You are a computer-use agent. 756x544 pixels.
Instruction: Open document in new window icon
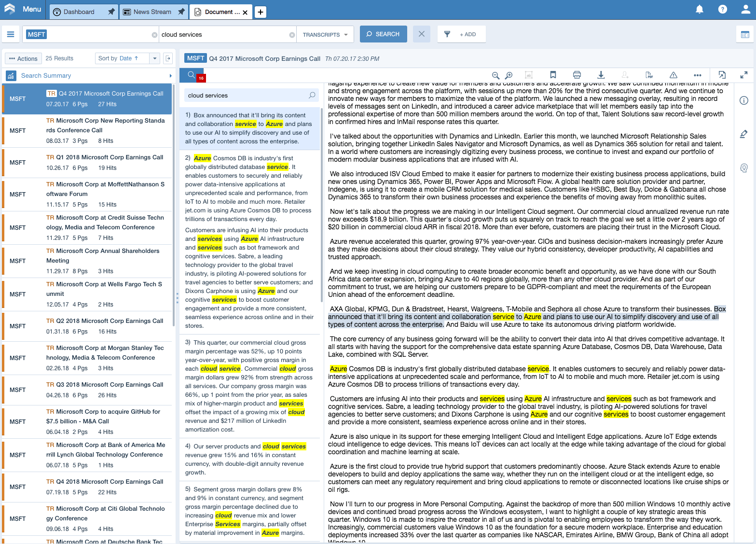(x=722, y=75)
